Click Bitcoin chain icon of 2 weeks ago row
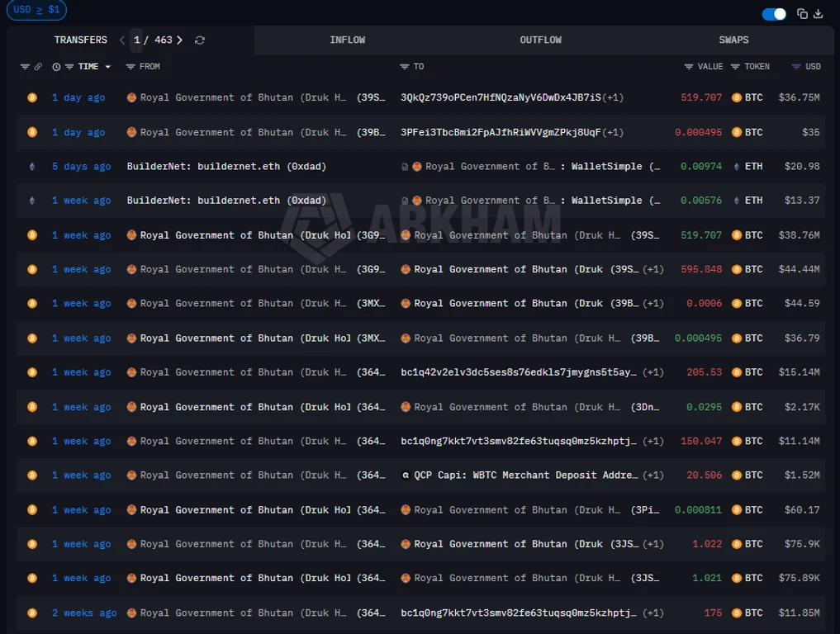 [32, 613]
